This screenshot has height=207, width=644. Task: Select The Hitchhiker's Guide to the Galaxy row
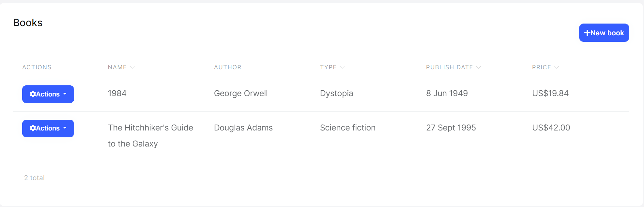150,135
